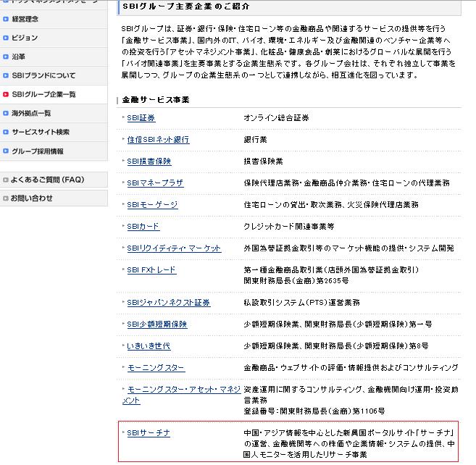Click the red bullet icon beside SBIグループ企業一覧
The image size is (476, 465).
tap(6, 94)
